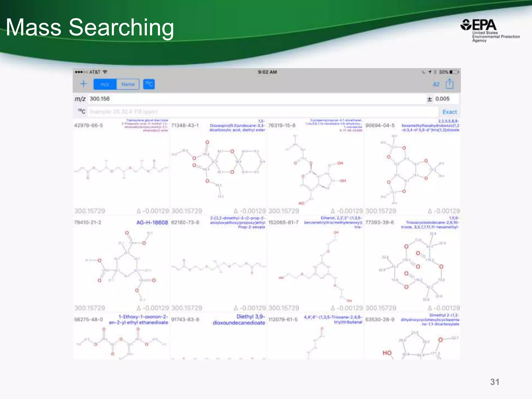Click the Trioxacyclododecane trione compound name

[x=430, y=223]
